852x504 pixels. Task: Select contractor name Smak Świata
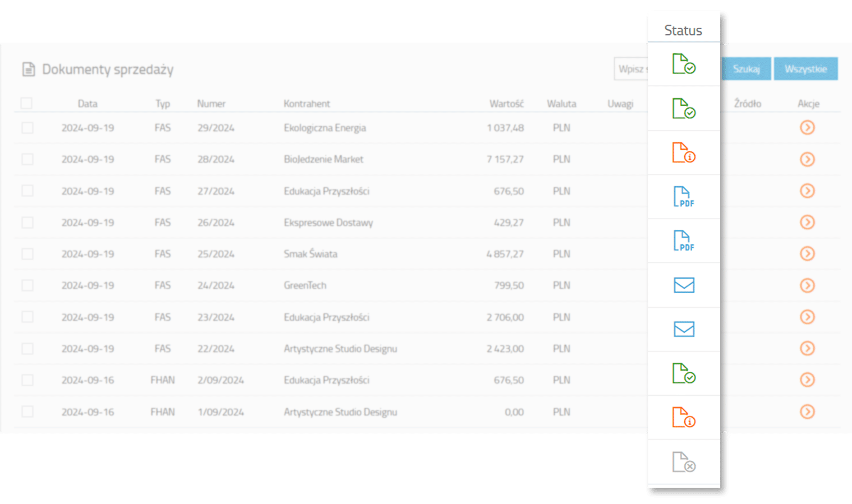pyautogui.click(x=311, y=254)
